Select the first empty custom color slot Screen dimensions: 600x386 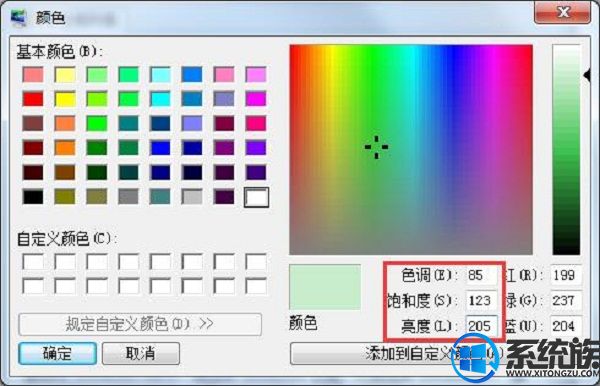tap(33, 262)
